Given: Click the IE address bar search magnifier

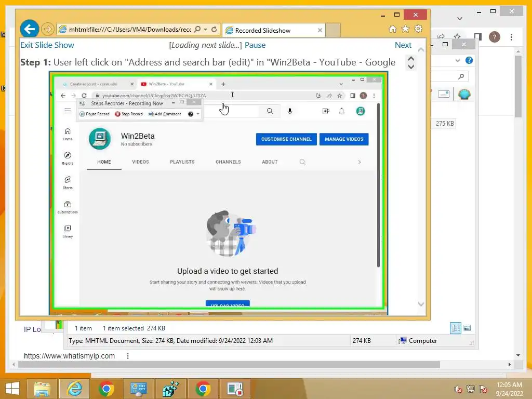Looking at the screenshot, I should (x=197, y=30).
